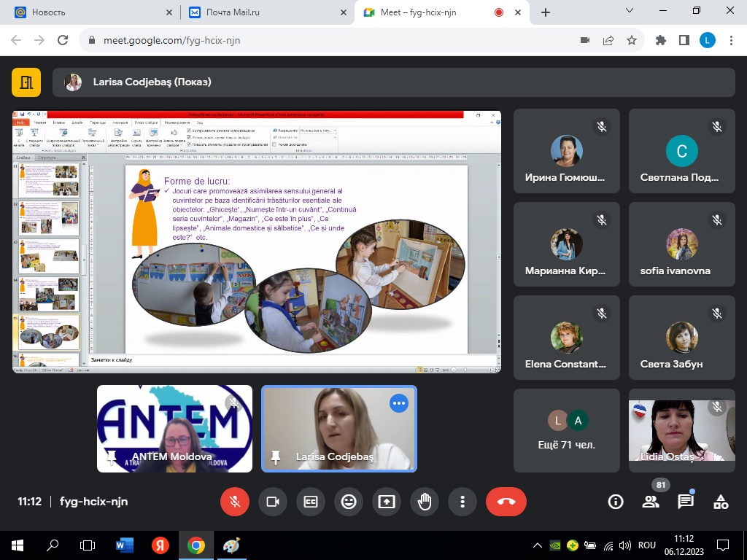Switch ROU keyboard language indicator
This screenshot has width=747, height=560.
647,545
